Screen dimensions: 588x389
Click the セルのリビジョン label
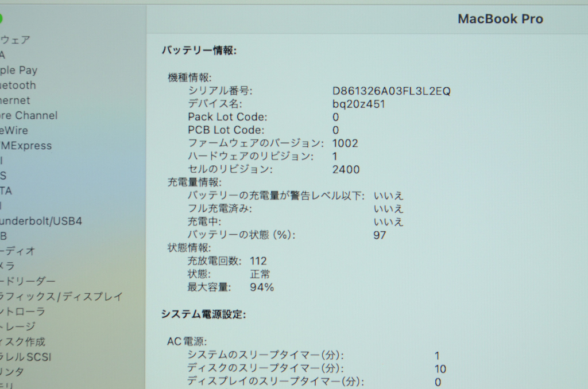230,169
